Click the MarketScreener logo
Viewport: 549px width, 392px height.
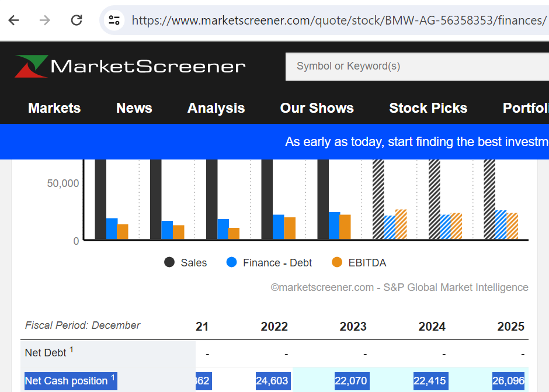130,66
